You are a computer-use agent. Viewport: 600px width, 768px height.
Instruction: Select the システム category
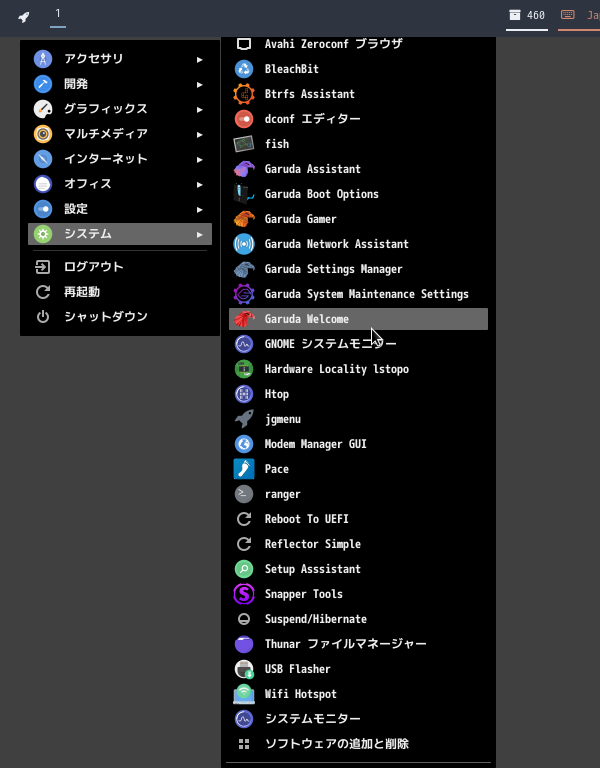[x=120, y=234]
